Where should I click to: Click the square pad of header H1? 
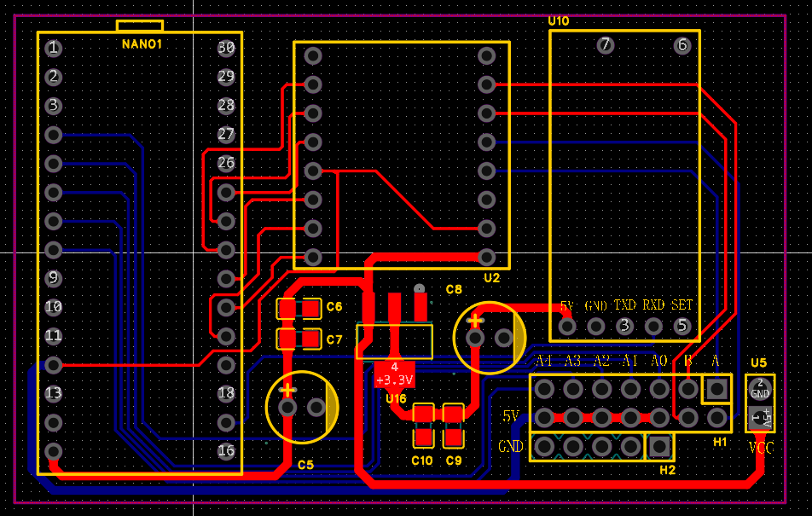(716, 390)
